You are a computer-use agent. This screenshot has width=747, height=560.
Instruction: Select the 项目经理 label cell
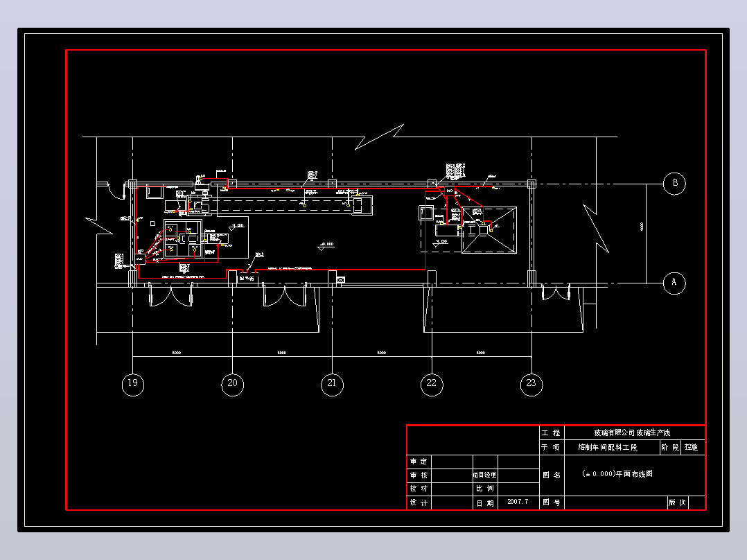[x=485, y=475]
